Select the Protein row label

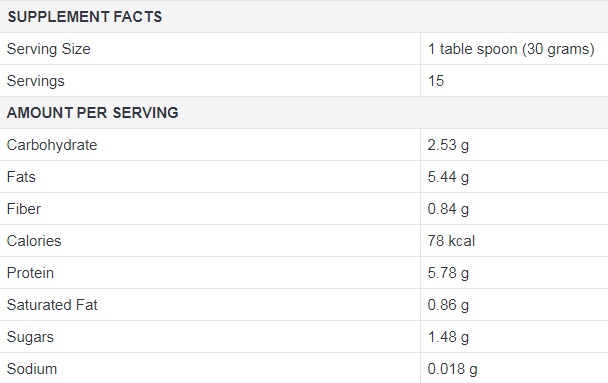click(x=30, y=273)
